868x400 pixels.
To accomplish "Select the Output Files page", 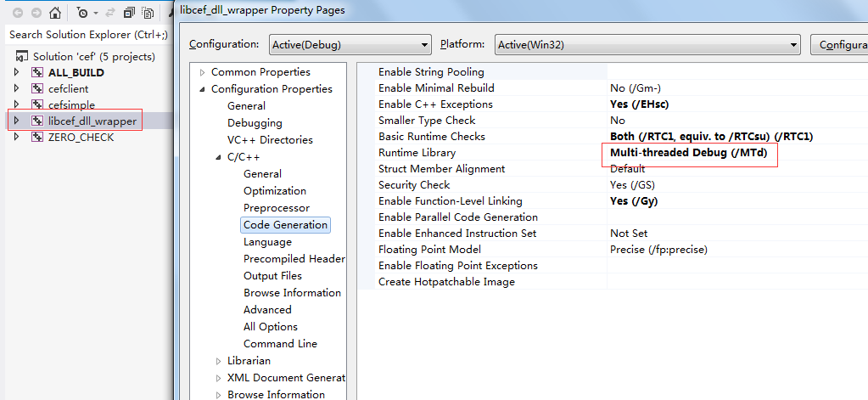I will [x=272, y=276].
